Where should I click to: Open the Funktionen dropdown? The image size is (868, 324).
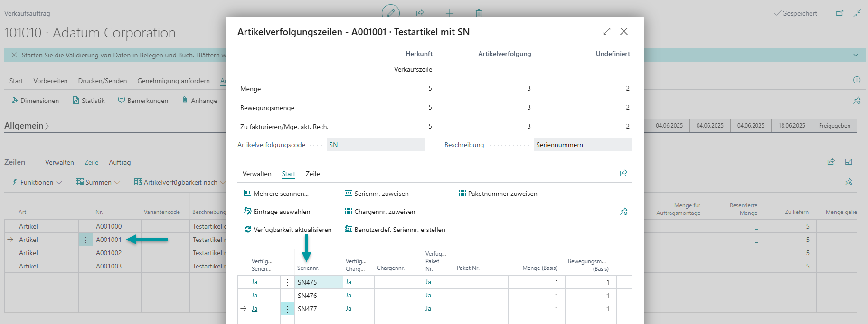click(x=37, y=182)
